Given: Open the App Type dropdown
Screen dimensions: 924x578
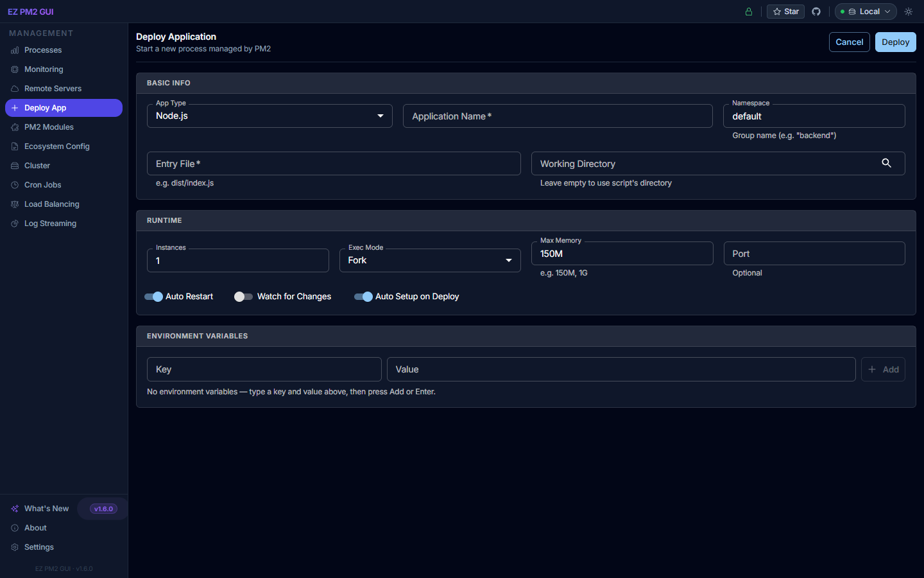Looking at the screenshot, I should [269, 116].
